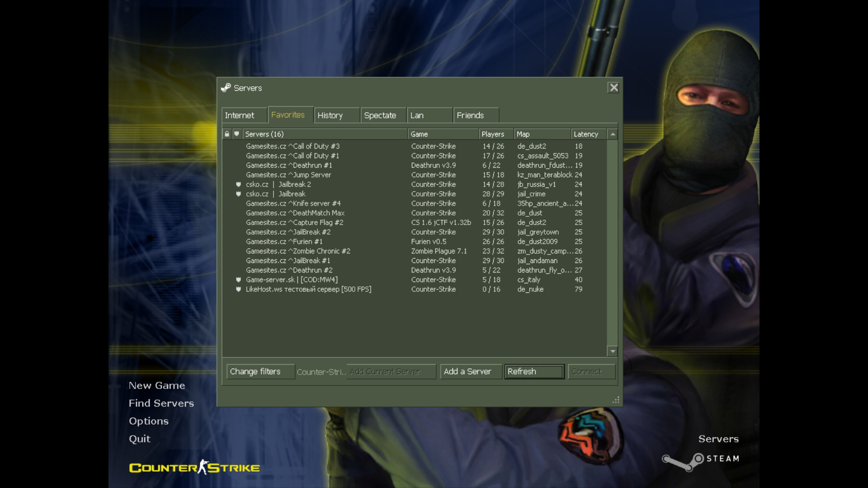
Task: Click the Steam logo in Servers title
Action: 226,88
